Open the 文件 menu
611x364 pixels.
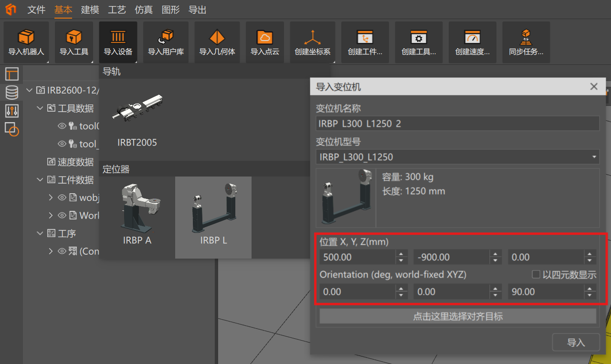click(36, 10)
